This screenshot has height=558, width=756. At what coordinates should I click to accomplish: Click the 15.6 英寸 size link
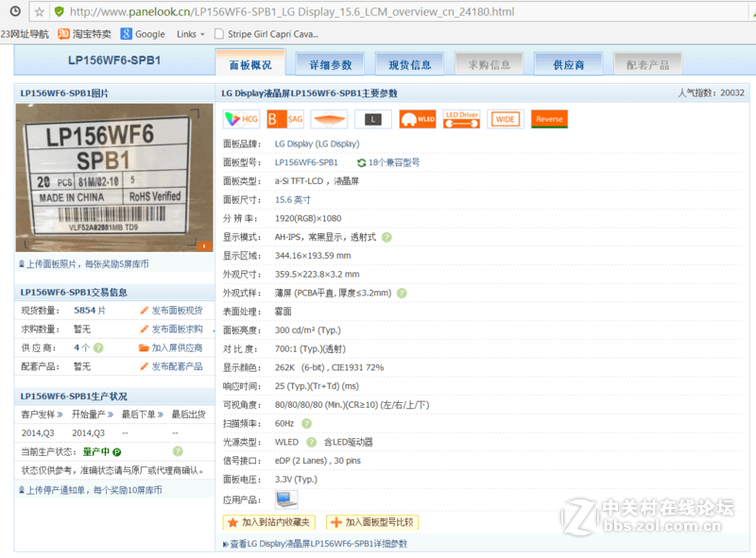tap(293, 200)
